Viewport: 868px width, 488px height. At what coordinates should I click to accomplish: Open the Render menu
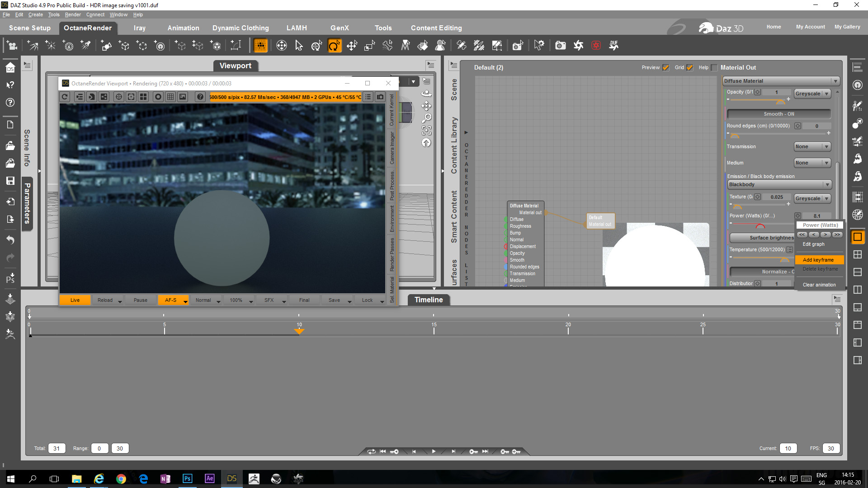point(72,14)
